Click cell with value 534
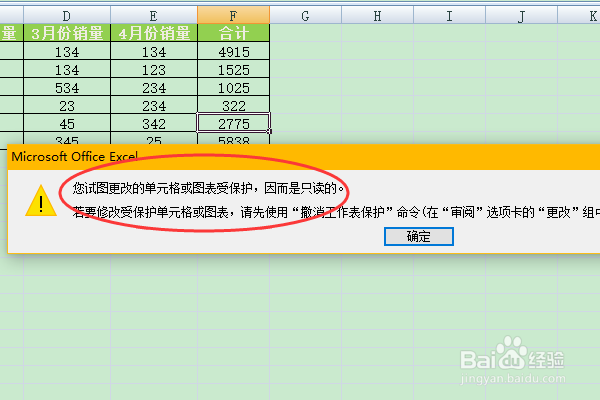The image size is (600, 400). pyautogui.click(x=67, y=87)
